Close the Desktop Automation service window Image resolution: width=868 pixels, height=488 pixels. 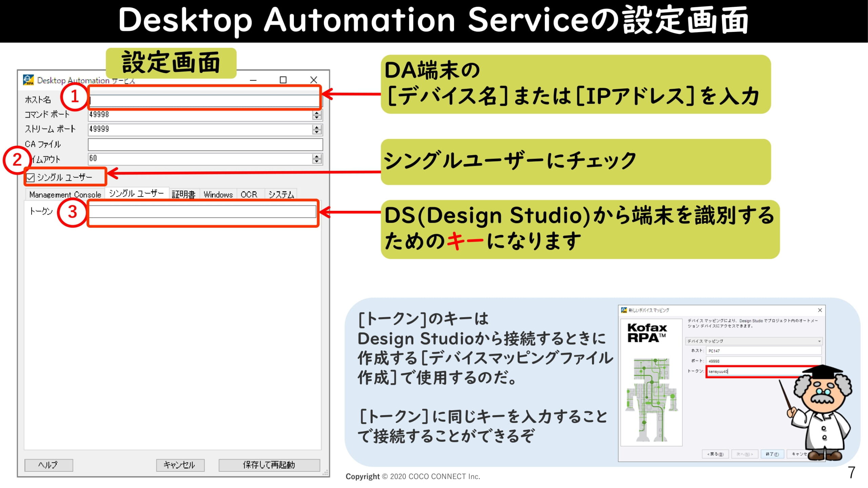(314, 80)
